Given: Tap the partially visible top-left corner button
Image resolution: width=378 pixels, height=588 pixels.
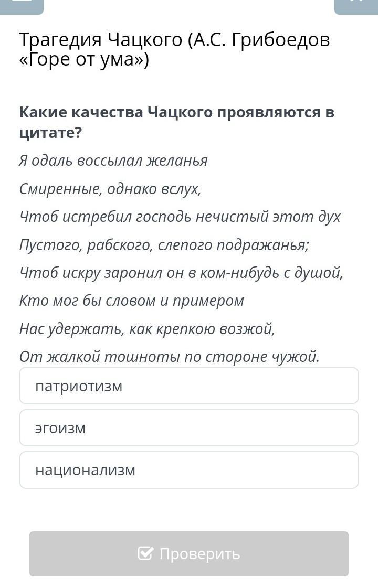Looking at the screenshot, I should [x=22, y=5].
